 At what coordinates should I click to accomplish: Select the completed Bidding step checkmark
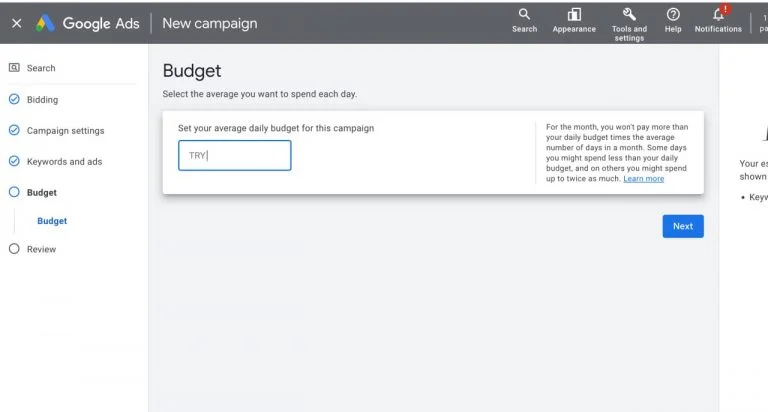(14, 99)
